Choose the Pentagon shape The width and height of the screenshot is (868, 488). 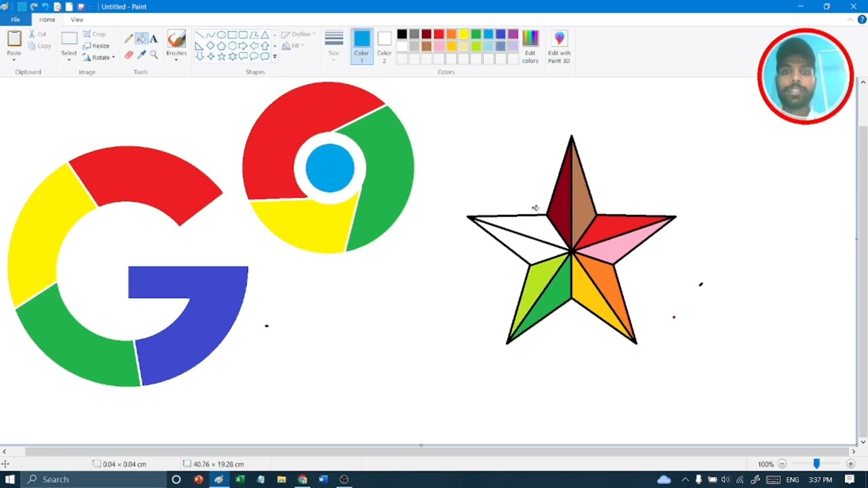(x=221, y=45)
